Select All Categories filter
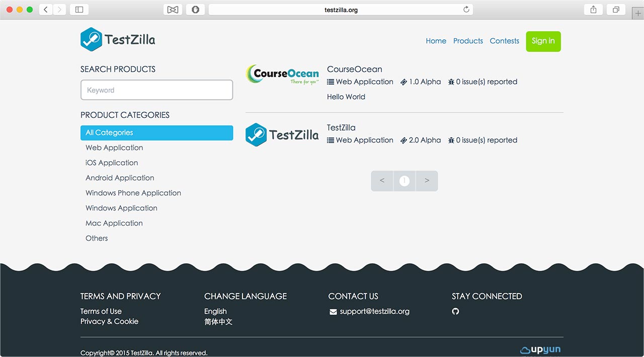Image resolution: width=644 pixels, height=357 pixels. coord(156,132)
